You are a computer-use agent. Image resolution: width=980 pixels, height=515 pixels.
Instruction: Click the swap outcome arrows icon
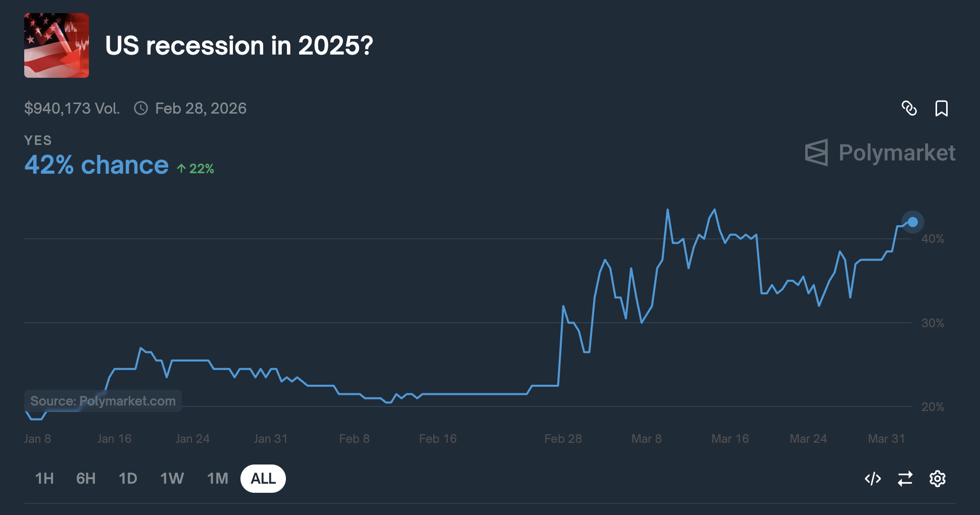(x=905, y=478)
